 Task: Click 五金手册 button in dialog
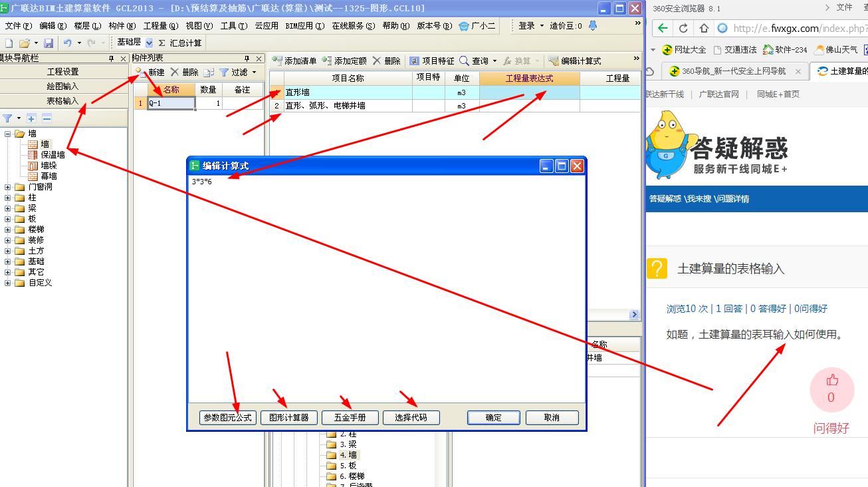tap(350, 418)
